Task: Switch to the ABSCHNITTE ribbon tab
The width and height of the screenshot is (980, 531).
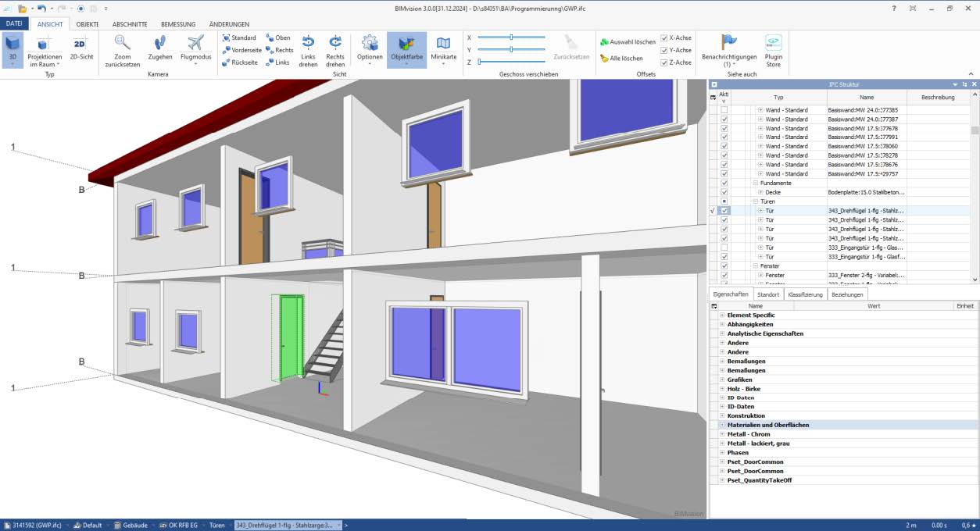Action: pyautogui.click(x=130, y=24)
